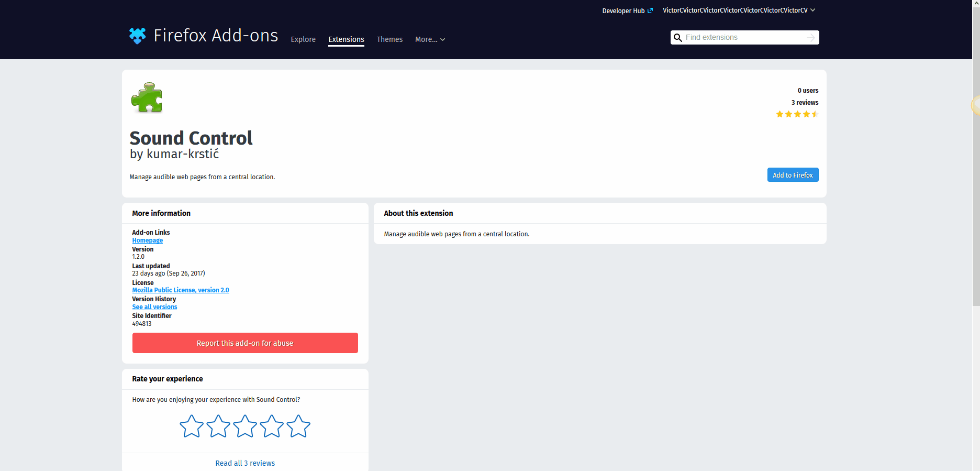Click the site identifier 494813
Viewport: 980px width, 471px height.
click(x=142, y=324)
